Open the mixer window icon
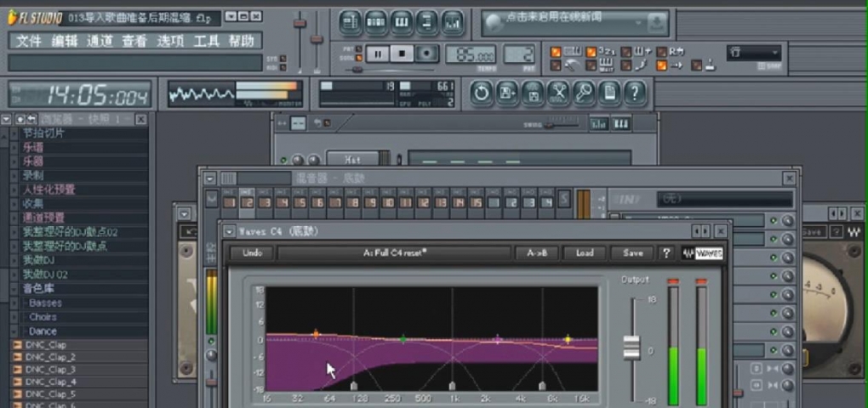Screen dimensions: 868x408 pyautogui.click(x=453, y=23)
